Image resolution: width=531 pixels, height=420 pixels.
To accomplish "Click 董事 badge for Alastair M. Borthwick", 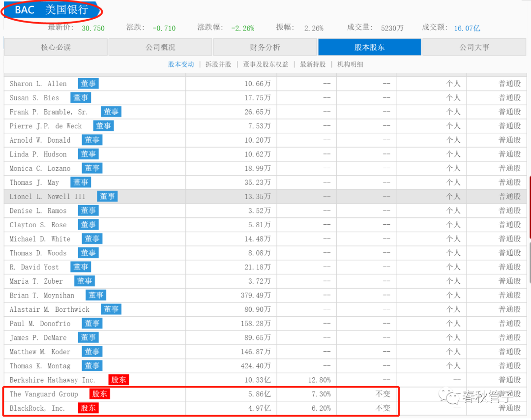I will tap(111, 309).
